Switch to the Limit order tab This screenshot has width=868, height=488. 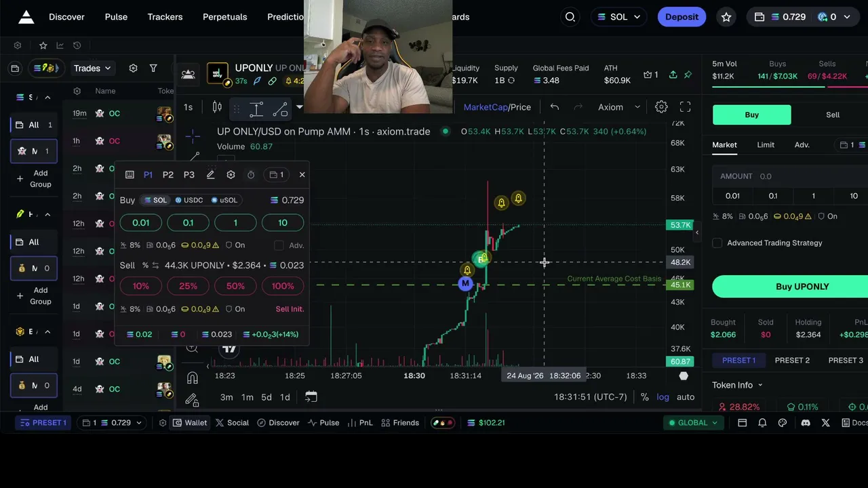766,145
